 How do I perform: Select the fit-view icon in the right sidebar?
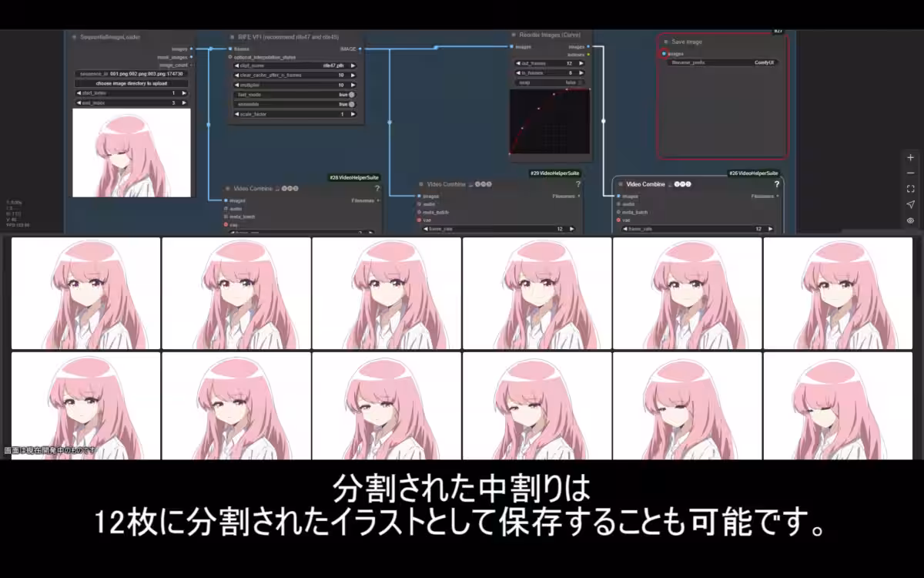click(911, 189)
